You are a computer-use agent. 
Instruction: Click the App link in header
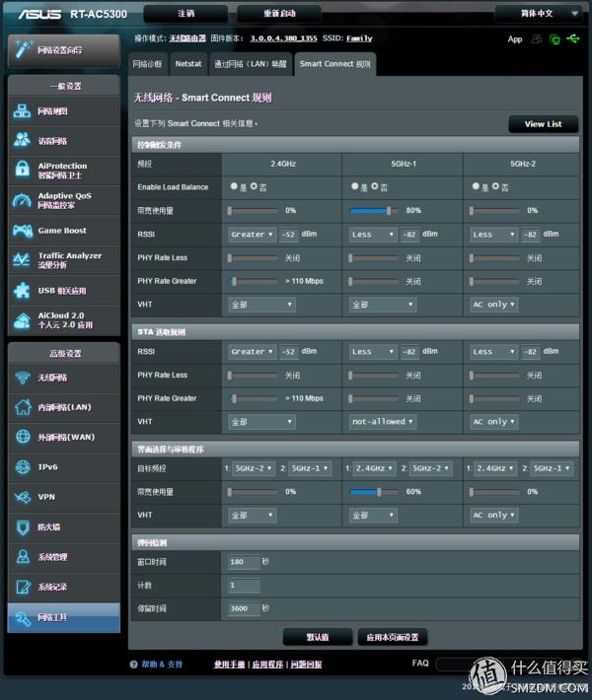515,39
